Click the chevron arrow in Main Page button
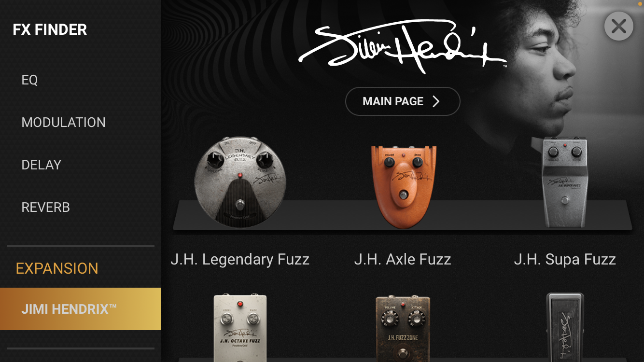This screenshot has width=644, height=362. point(436,101)
